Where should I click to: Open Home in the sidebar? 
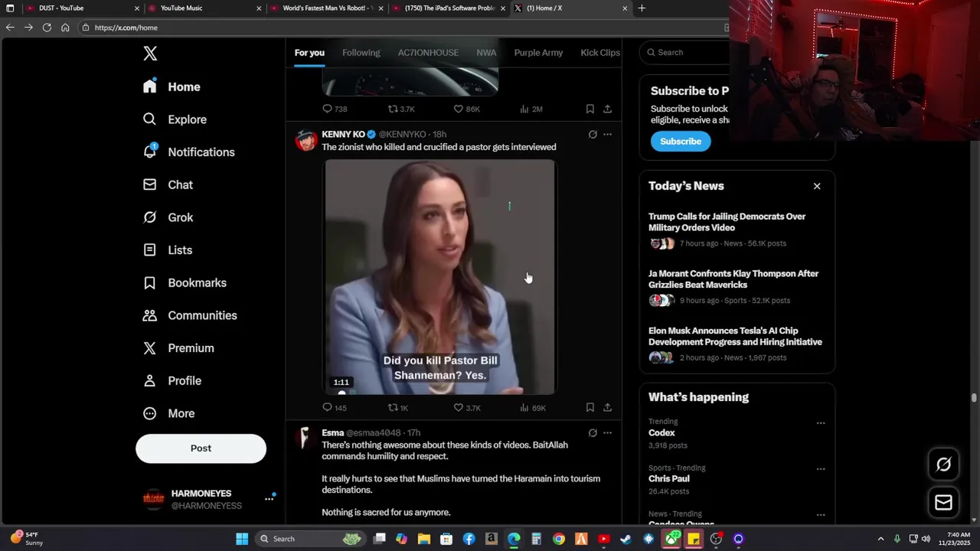pyautogui.click(x=171, y=87)
